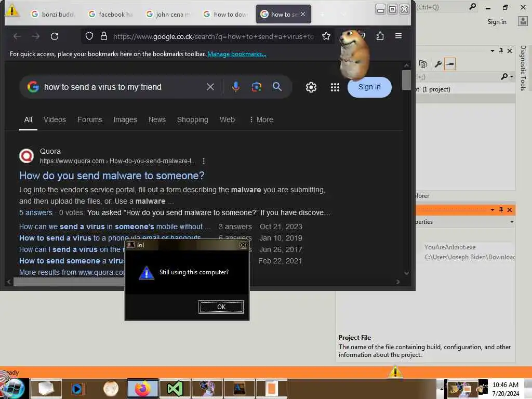Open Google quick settings gear

(x=311, y=87)
